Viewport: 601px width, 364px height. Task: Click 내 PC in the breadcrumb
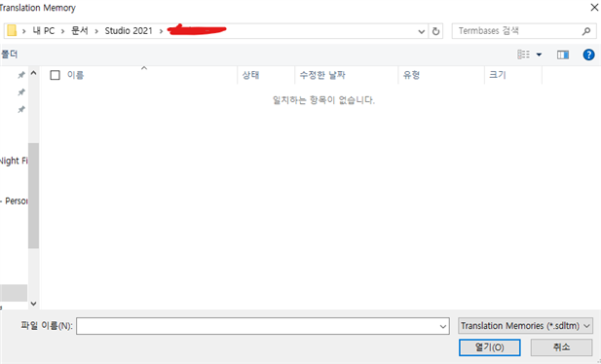pos(43,31)
